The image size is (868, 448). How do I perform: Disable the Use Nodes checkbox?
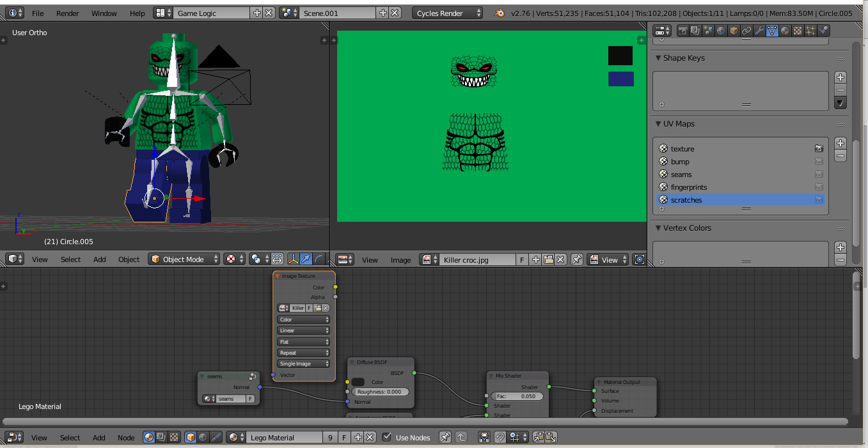[x=387, y=437]
